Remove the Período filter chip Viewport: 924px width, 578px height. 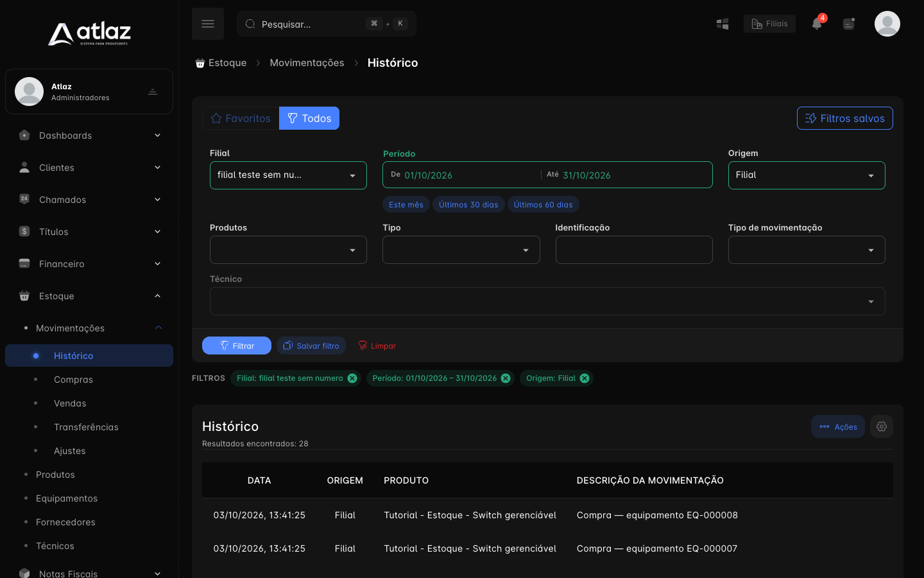pyautogui.click(x=506, y=378)
